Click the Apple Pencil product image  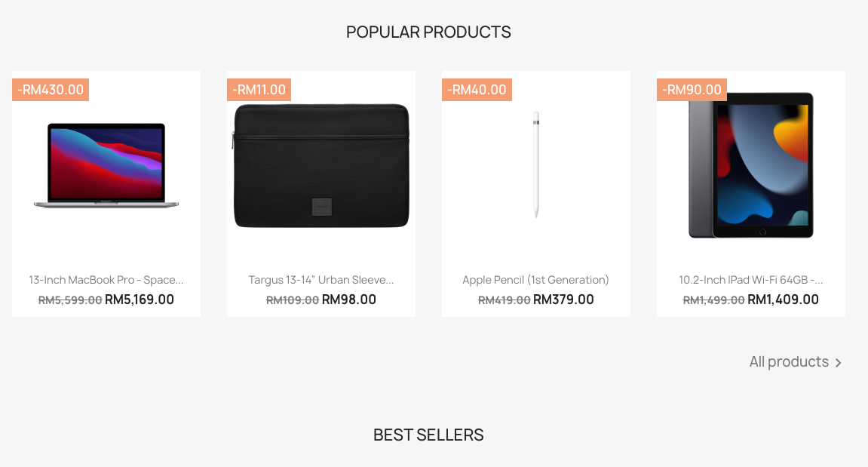[536, 164]
